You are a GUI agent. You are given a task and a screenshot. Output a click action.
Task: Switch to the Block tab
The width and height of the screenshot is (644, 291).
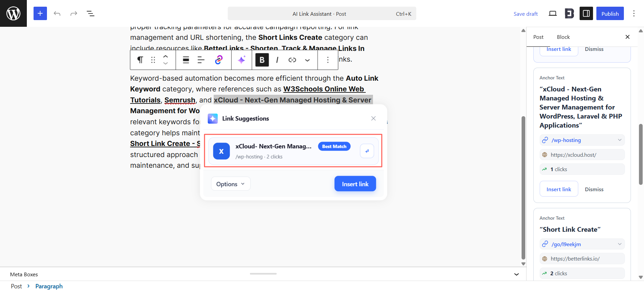(x=563, y=37)
